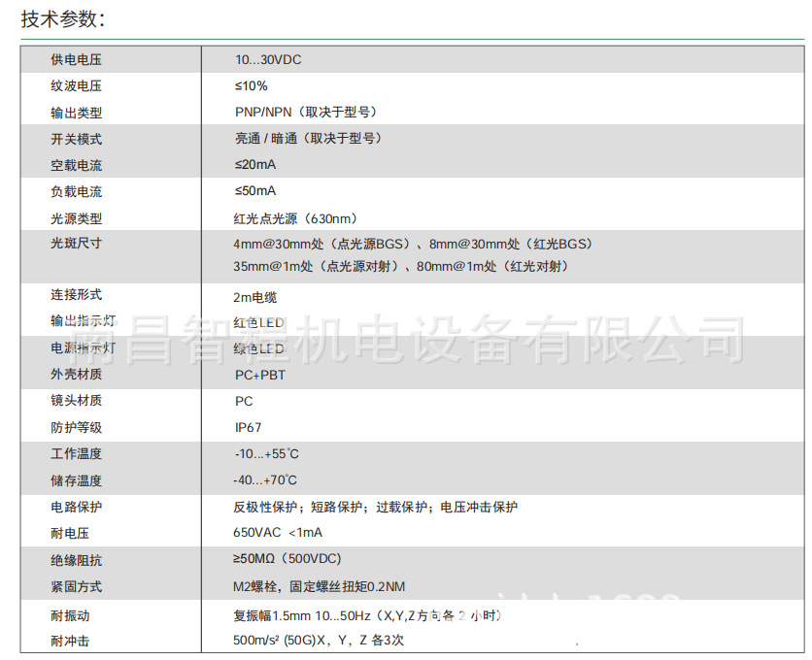Screen dimensions: 812x660
Task: Select the label 工作温度
Action: pos(76,454)
